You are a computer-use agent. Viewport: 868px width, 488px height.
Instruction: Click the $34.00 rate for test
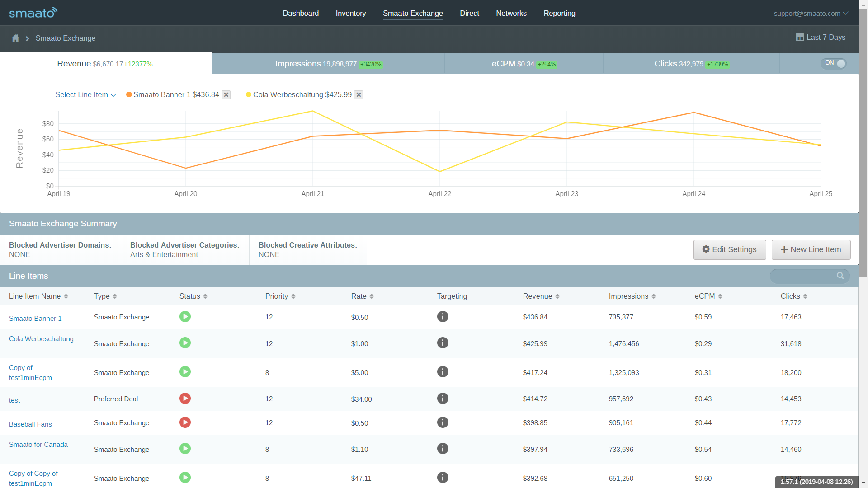click(361, 399)
